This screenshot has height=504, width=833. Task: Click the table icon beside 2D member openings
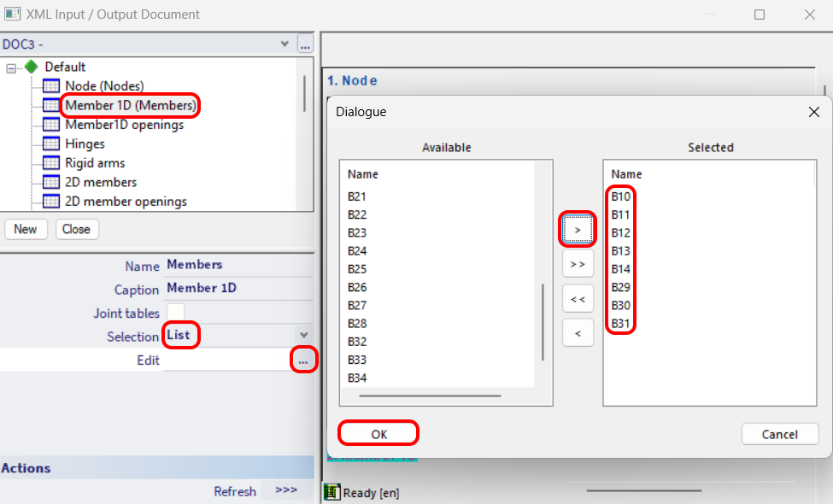tap(51, 202)
